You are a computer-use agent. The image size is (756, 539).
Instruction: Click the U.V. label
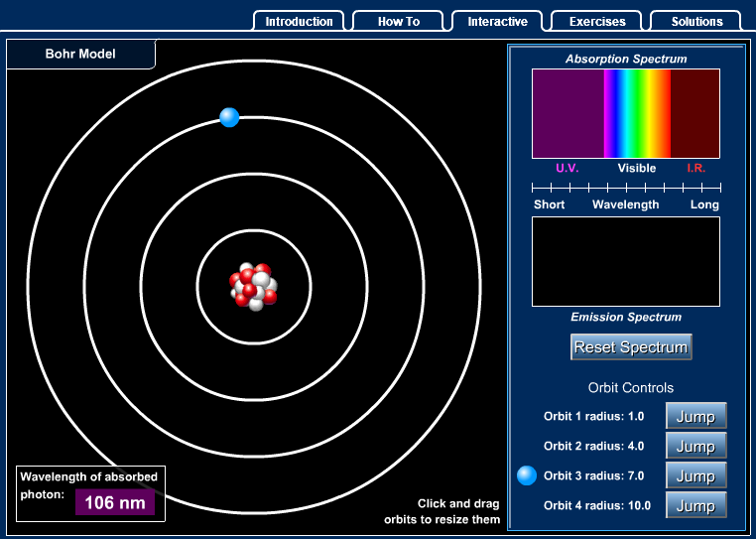567,168
